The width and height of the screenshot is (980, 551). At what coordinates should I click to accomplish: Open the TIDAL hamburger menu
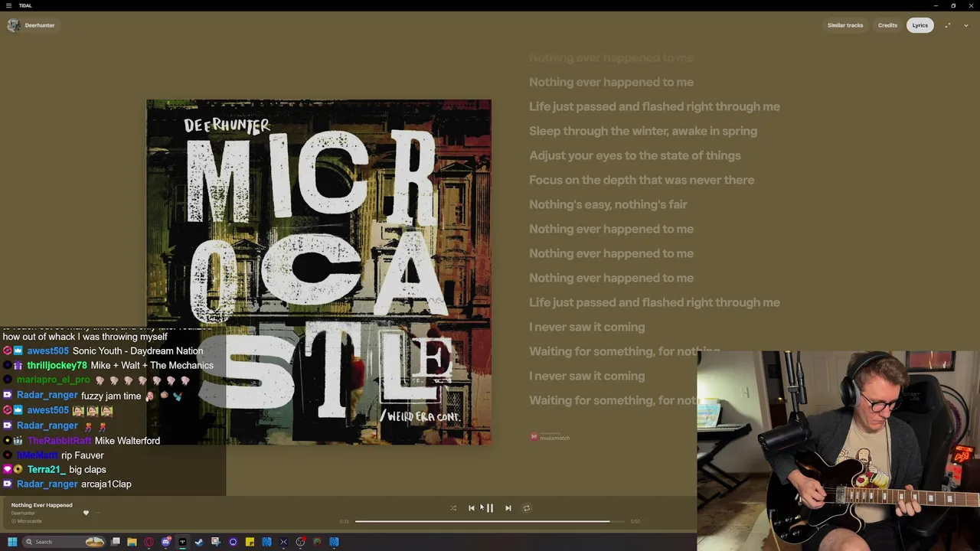tap(8, 5)
